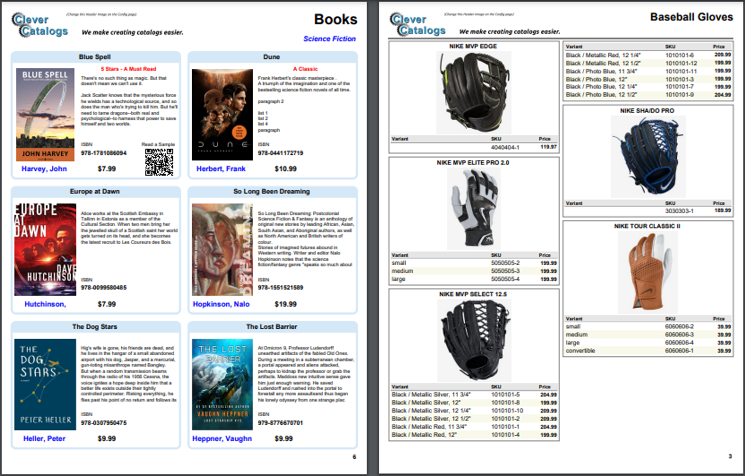Select the Books page title
The height and width of the screenshot is (476, 746).
pos(335,19)
